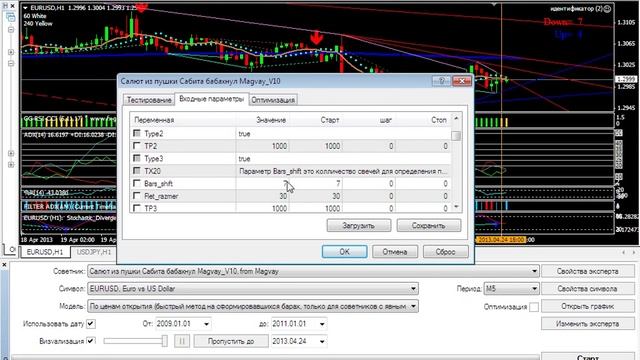The height and width of the screenshot is (360, 640).
Task: Click the Переменная column header
Action: coord(154,120)
